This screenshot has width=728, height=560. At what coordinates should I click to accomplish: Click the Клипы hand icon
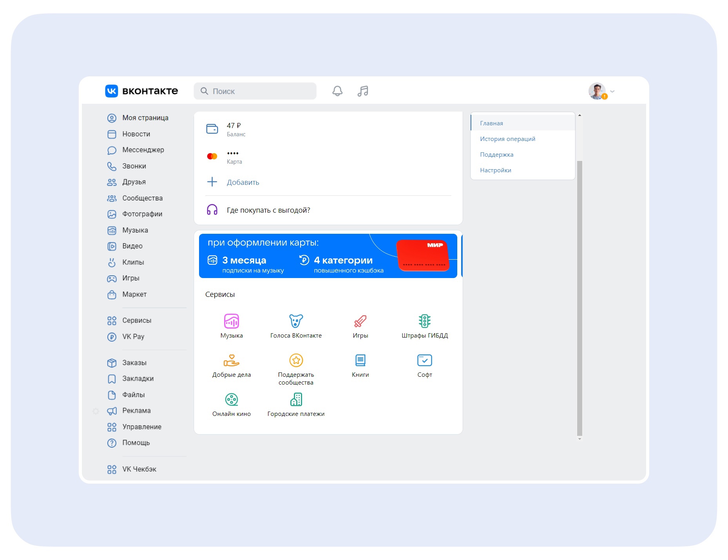click(112, 262)
